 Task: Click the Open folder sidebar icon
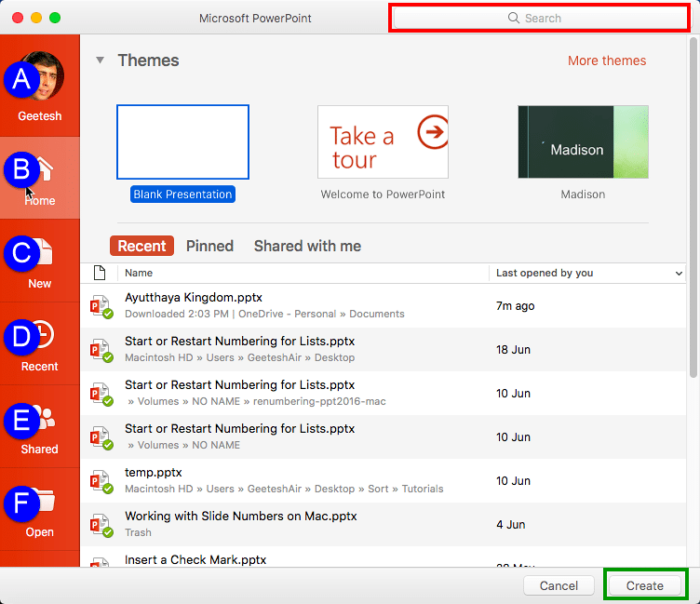click(41, 503)
